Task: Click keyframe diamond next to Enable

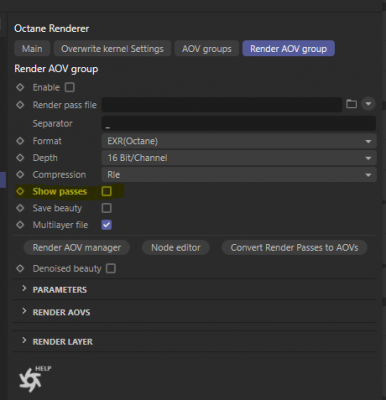Action: (x=20, y=87)
